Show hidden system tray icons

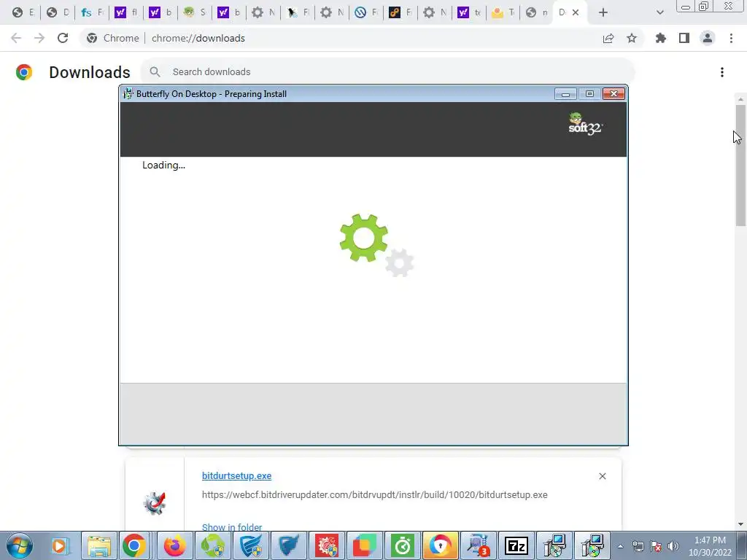point(620,546)
